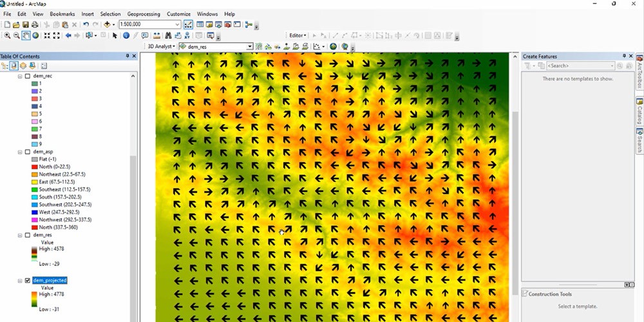Collapse the dem_asp layer legend

tap(20, 151)
